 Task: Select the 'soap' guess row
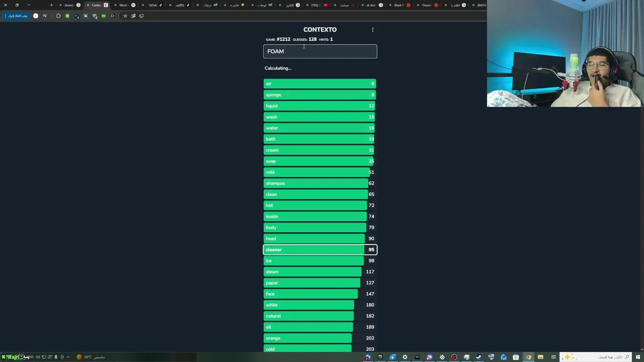point(320,161)
